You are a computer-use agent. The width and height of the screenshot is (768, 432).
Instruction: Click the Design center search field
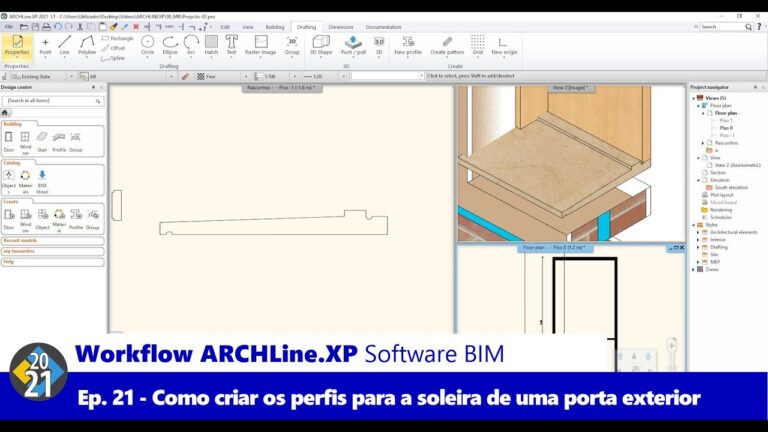click(52, 100)
